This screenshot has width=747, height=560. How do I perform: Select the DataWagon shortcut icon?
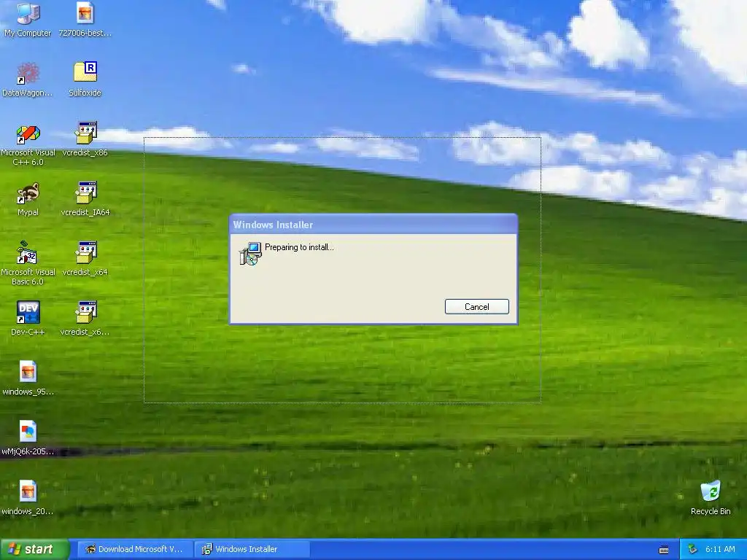pos(28,79)
